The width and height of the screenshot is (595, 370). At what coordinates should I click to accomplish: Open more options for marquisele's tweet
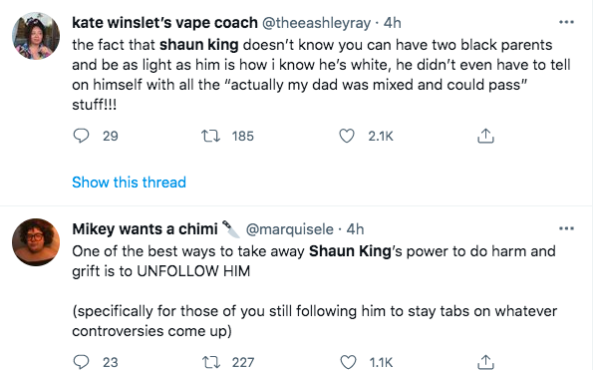[566, 228]
